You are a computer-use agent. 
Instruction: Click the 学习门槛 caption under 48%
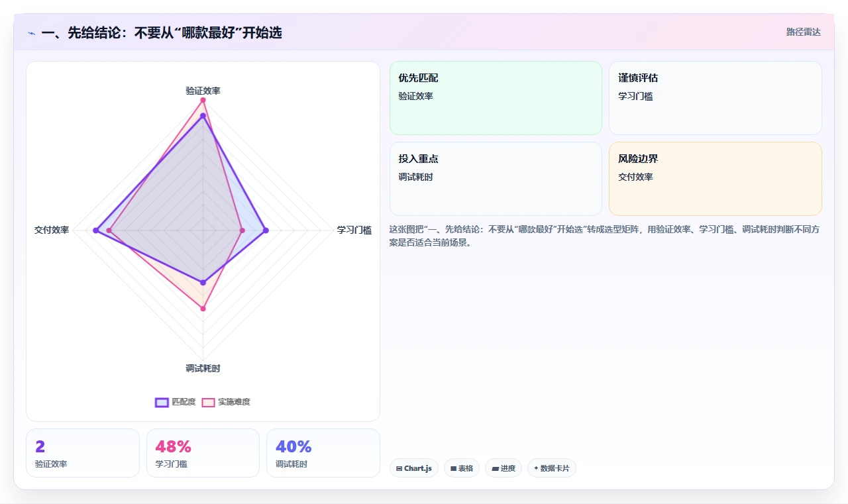[171, 464]
